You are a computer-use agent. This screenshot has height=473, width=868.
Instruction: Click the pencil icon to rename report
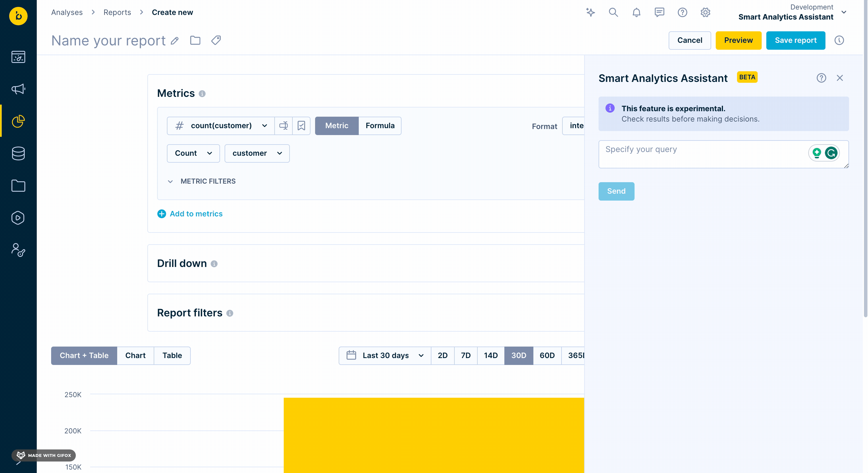pyautogui.click(x=175, y=41)
